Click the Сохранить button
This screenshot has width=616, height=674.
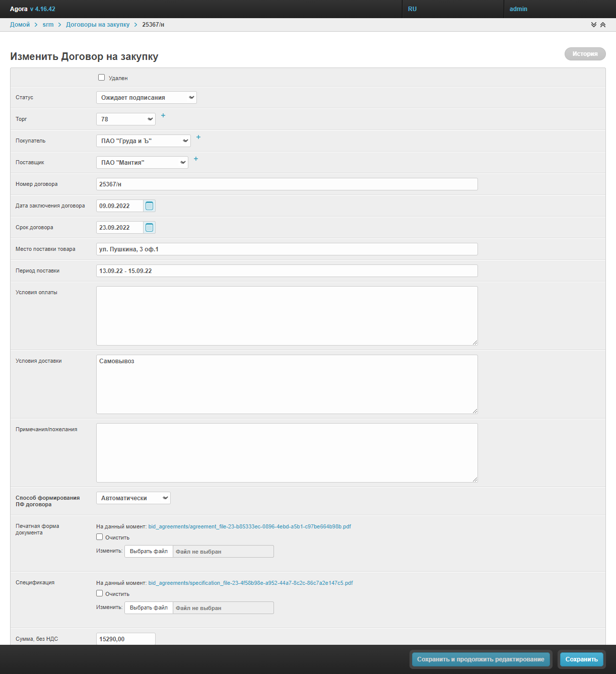581,659
